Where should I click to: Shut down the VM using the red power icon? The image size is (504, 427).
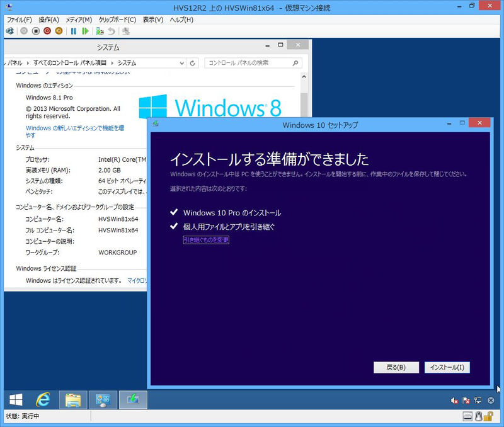tap(47, 31)
